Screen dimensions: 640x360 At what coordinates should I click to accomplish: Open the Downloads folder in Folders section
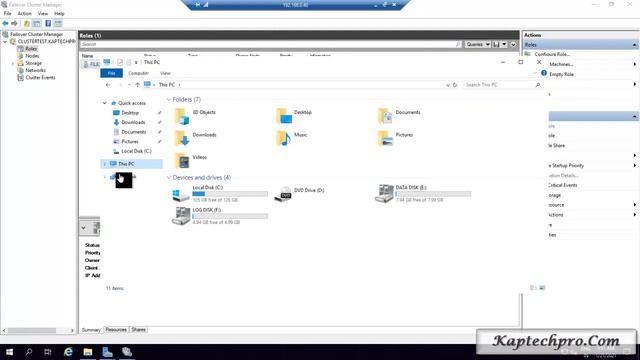click(195, 138)
